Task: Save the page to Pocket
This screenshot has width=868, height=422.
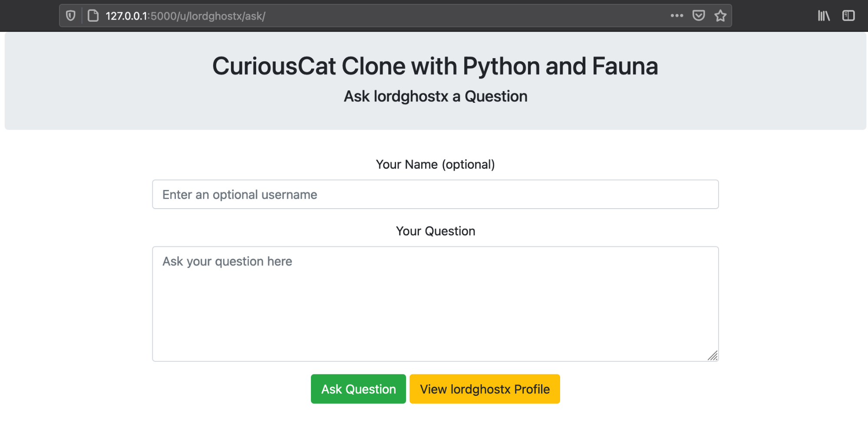Action: 699,16
